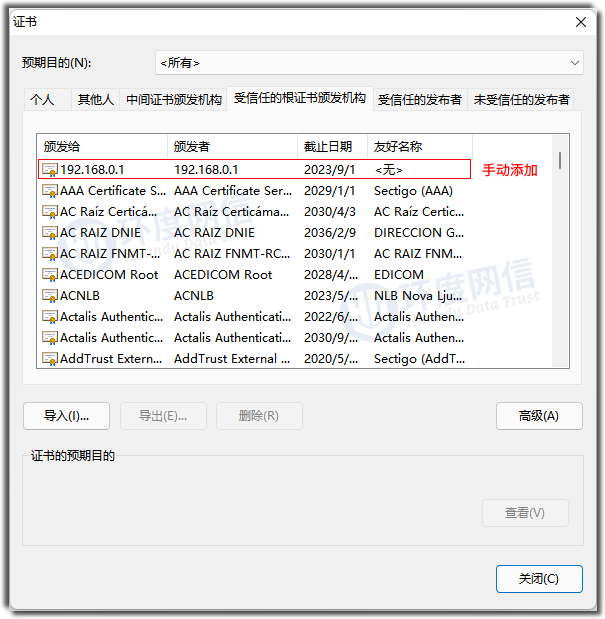Click the 关闭(C) button
Image resolution: width=605 pixels, height=619 pixels.
point(539,579)
